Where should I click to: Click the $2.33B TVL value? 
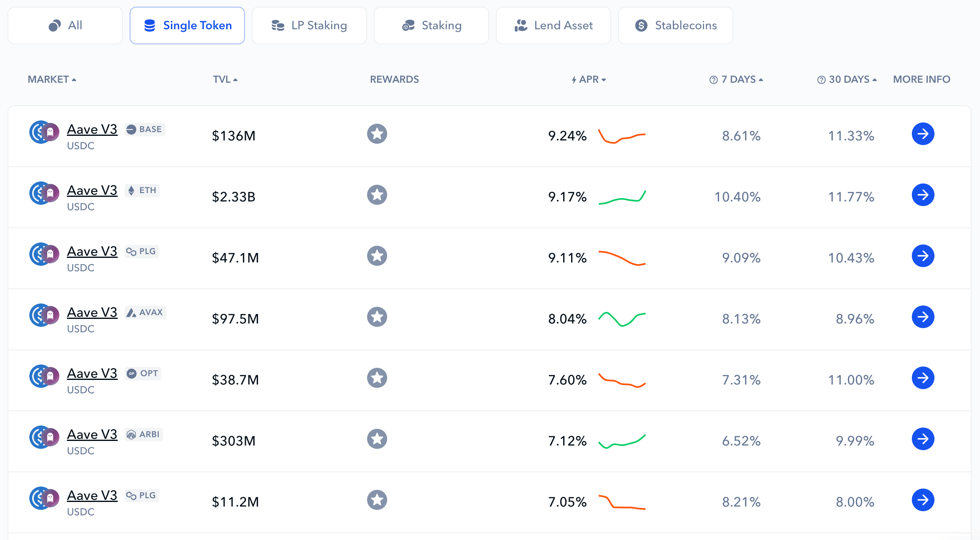coord(233,197)
